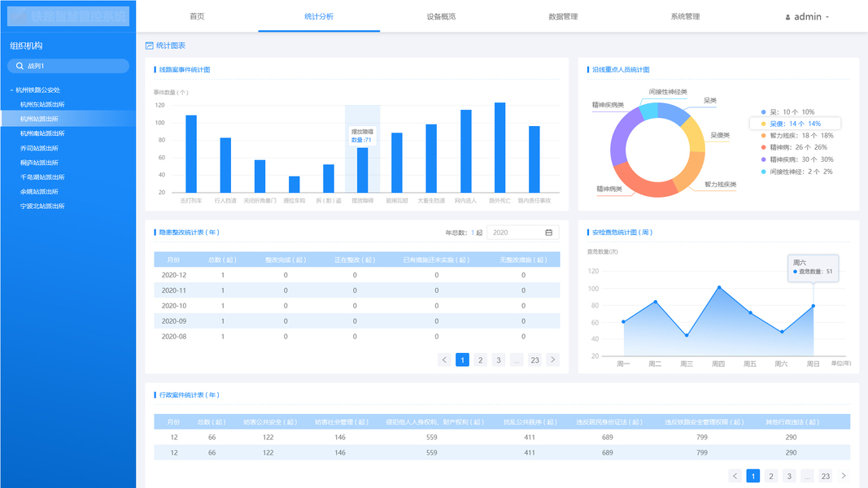Open the admin dropdown arrow
Image resolution: width=868 pixels, height=488 pixels.
(827, 17)
